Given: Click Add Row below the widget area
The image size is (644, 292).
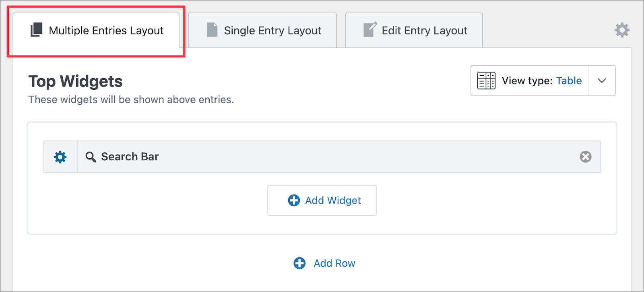Looking at the screenshot, I should 334,263.
